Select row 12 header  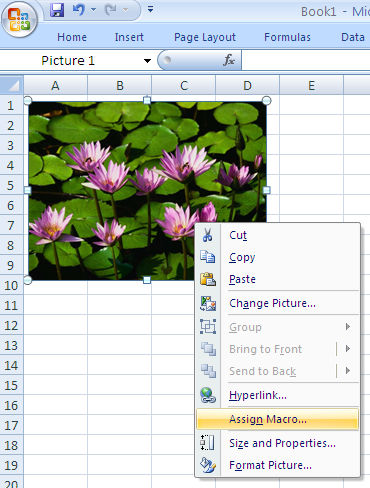(11, 325)
